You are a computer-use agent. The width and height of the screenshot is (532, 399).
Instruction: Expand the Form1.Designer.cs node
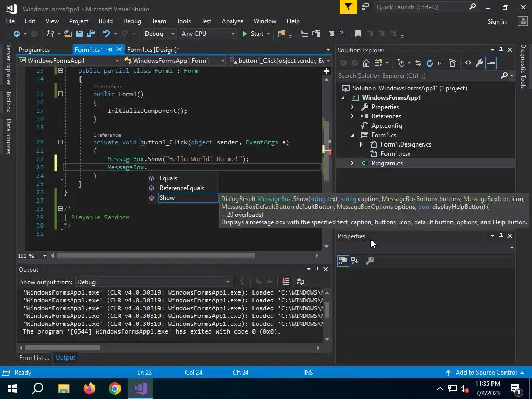(362, 144)
